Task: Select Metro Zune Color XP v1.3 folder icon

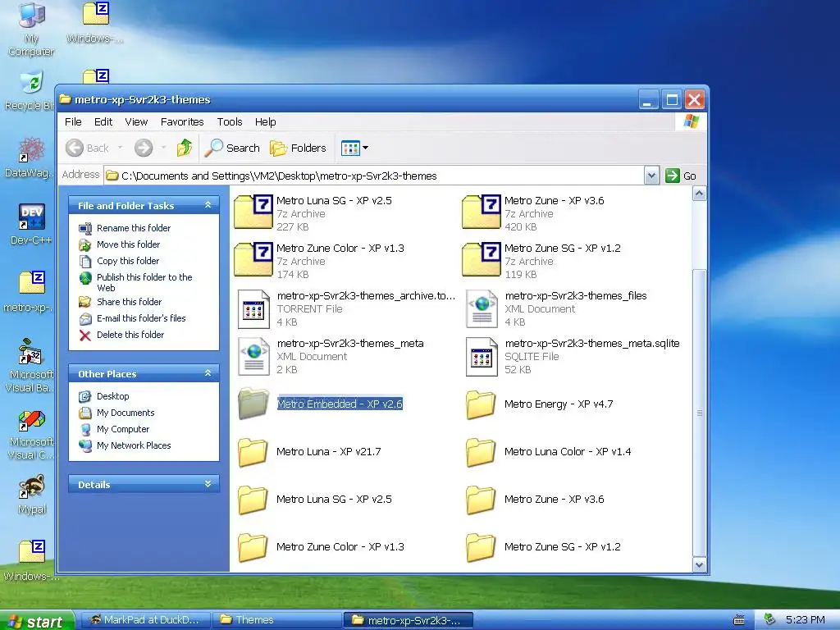Action: 253,547
